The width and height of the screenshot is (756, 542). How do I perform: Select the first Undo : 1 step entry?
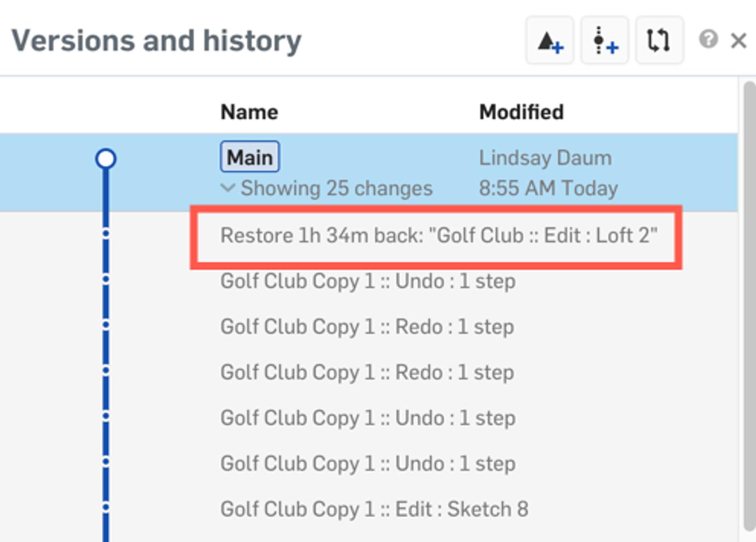368,281
